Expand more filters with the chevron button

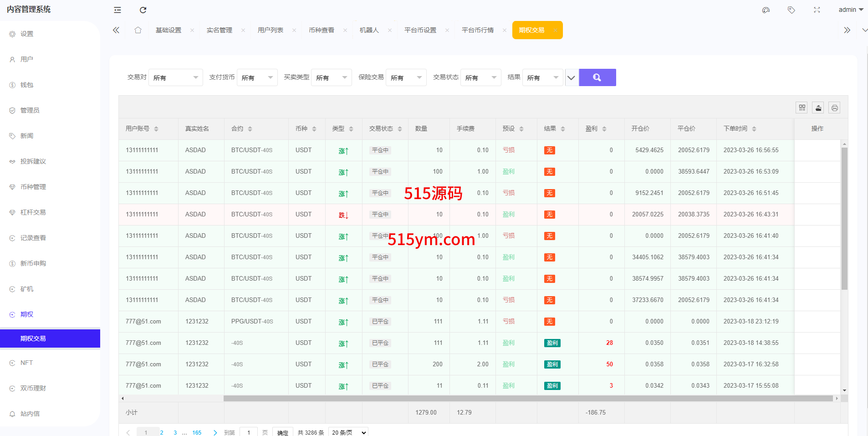pos(571,78)
